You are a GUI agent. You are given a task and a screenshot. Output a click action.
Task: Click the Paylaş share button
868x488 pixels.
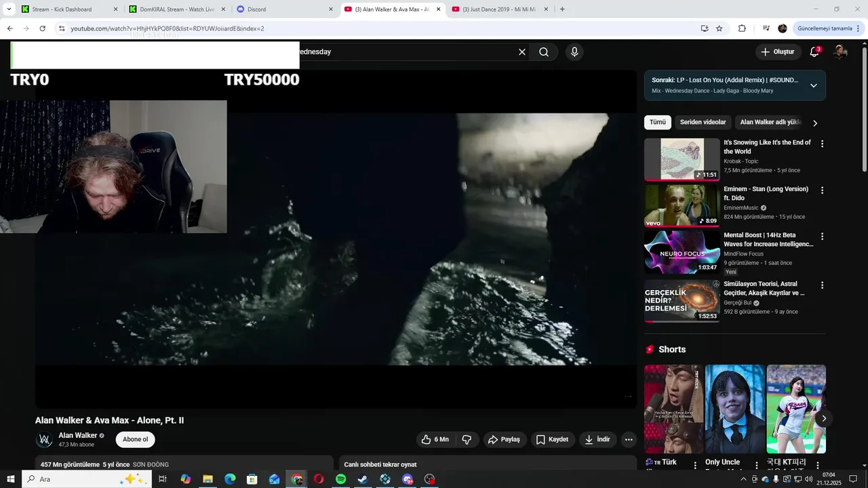(504, 439)
